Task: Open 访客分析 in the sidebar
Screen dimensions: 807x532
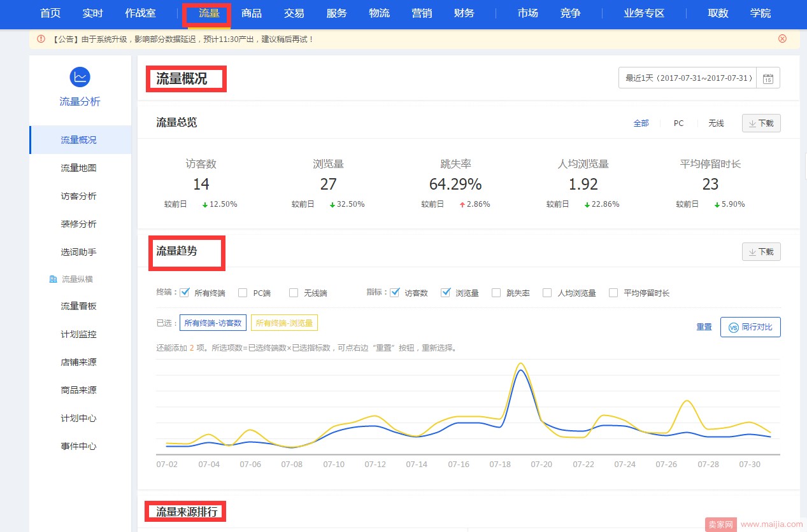Action: click(x=80, y=196)
